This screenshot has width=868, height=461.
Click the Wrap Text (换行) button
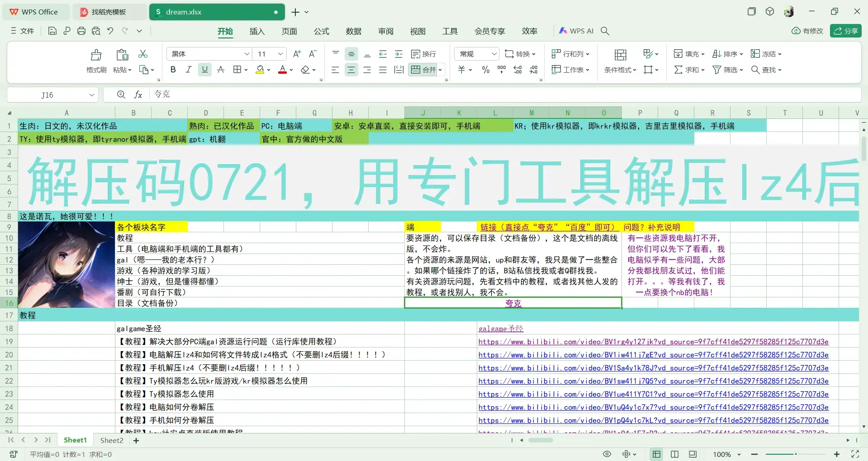coord(424,54)
